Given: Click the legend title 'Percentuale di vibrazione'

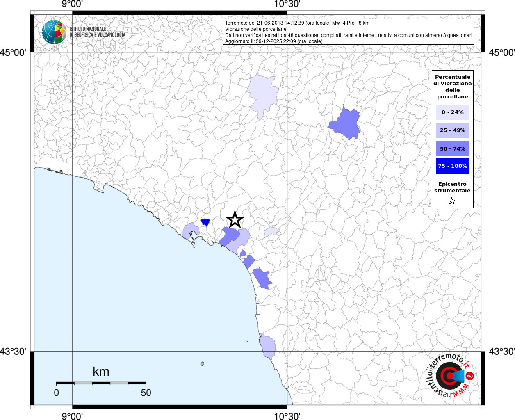Looking at the screenshot, I should 453,87.
